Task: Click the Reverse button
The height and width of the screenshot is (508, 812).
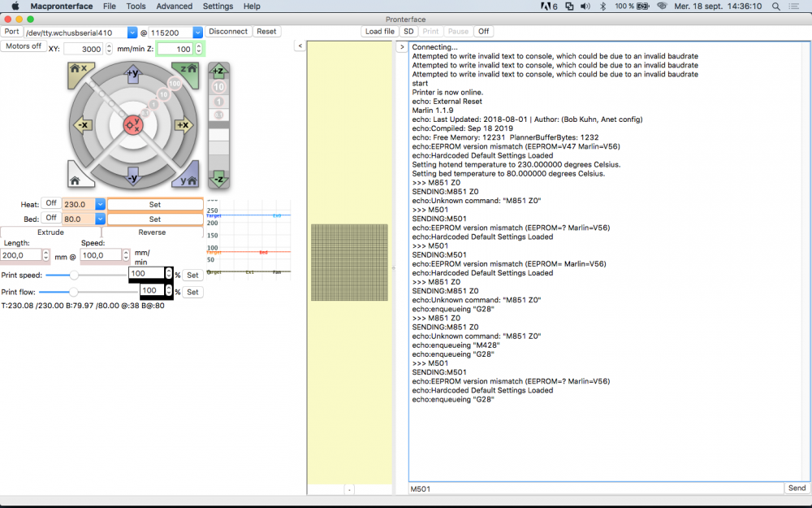Action: pos(153,232)
